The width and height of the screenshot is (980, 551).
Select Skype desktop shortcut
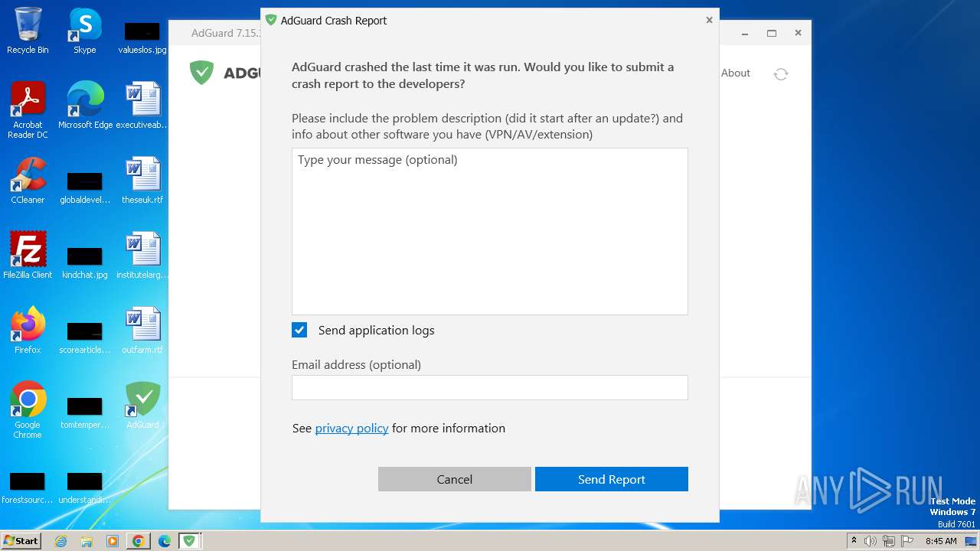(x=85, y=31)
